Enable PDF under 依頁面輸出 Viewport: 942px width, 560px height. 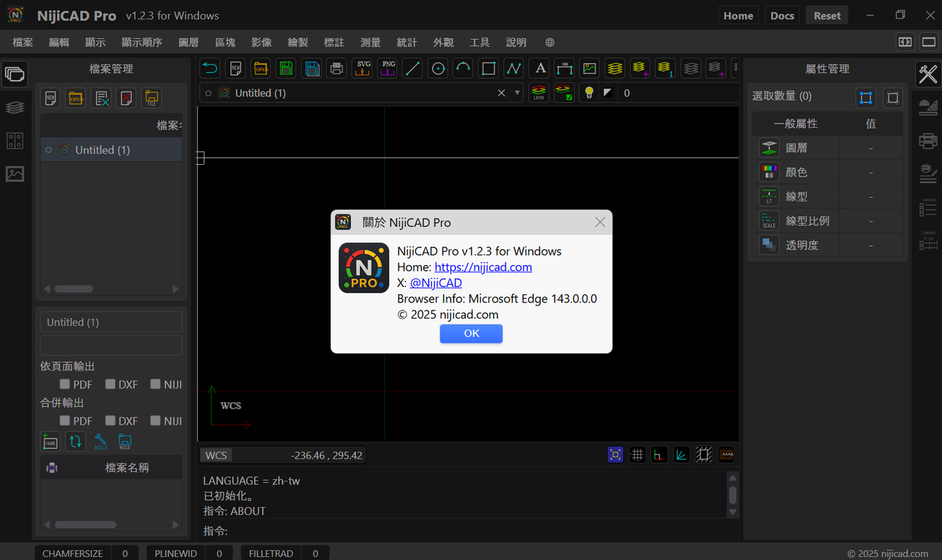[65, 383]
